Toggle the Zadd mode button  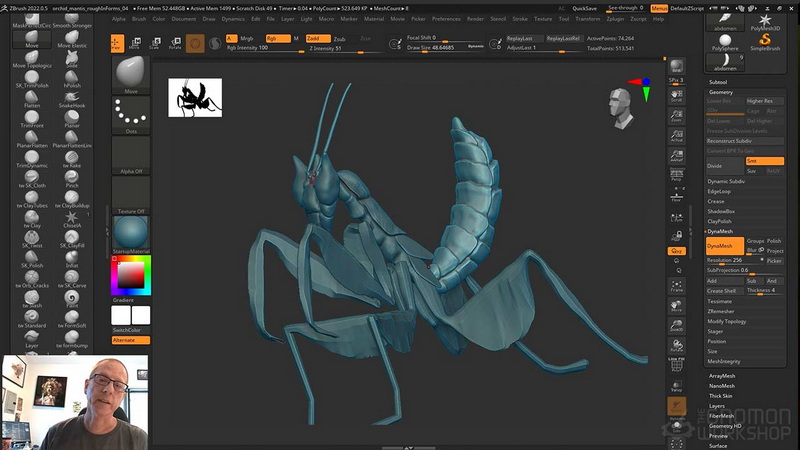pyautogui.click(x=318, y=38)
